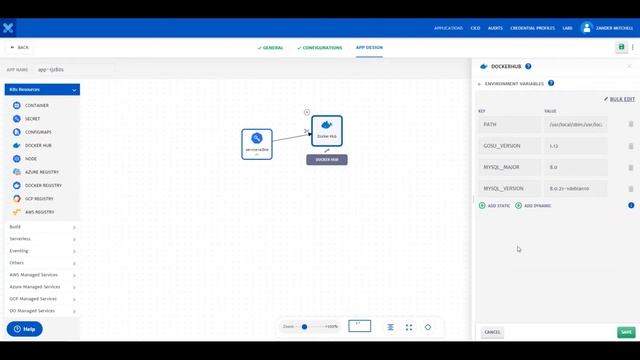Click the MYSQL_VERSION key field

[510, 189]
